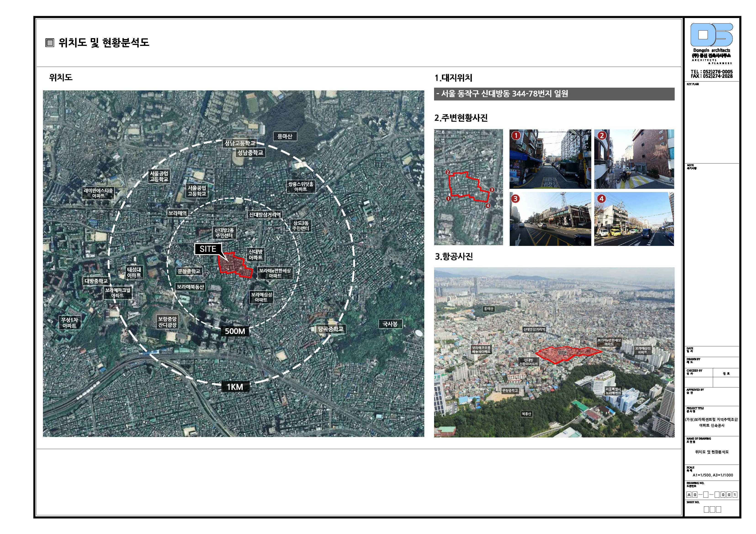Click the 서울특별시 보라매병원 label in aerial photo
Image resolution: width=756 pixels, height=534 pixels.
613,391
